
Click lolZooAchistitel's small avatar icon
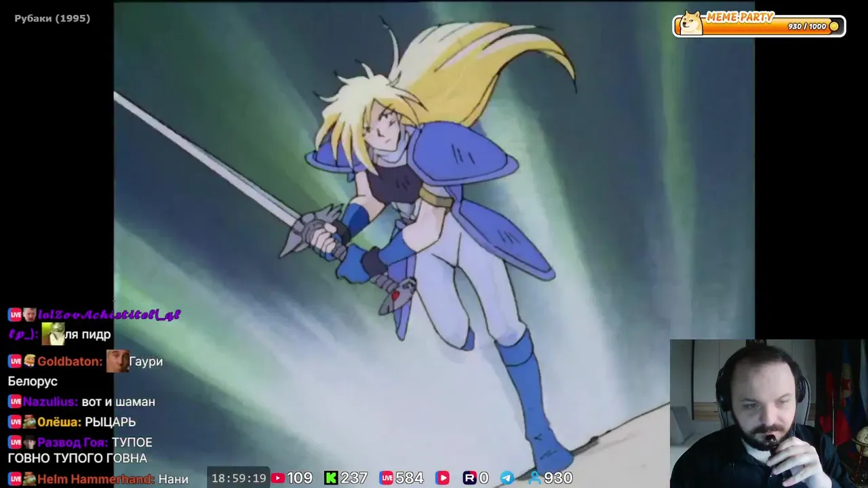tap(30, 314)
